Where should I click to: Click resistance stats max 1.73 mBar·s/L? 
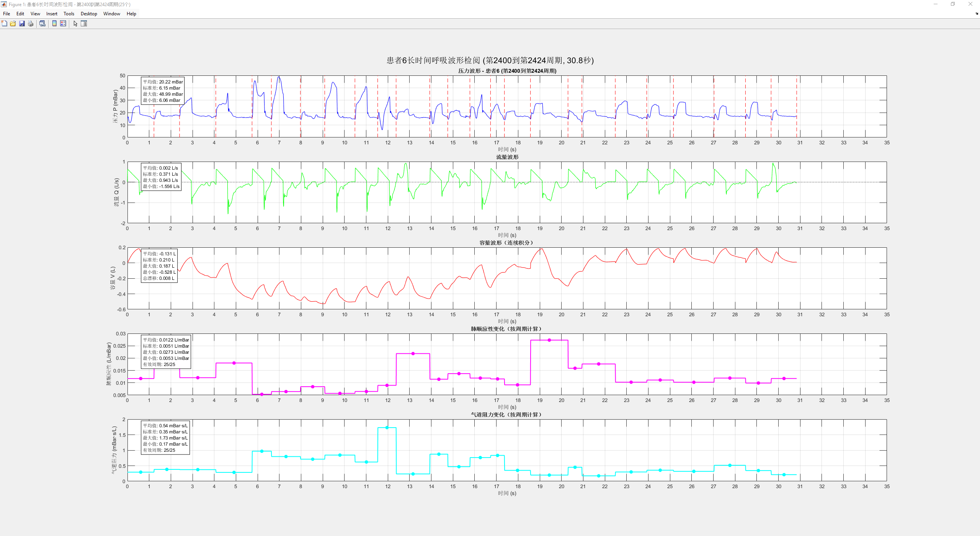coord(165,438)
